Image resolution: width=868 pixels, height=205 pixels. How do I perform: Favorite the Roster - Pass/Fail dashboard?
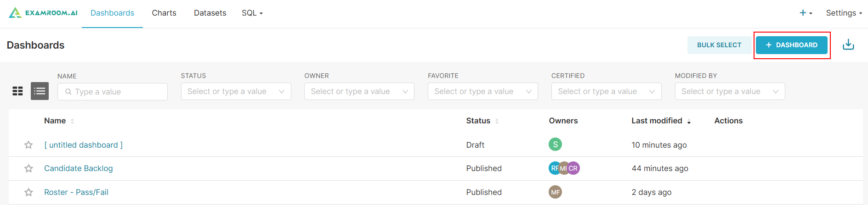pyautogui.click(x=28, y=192)
